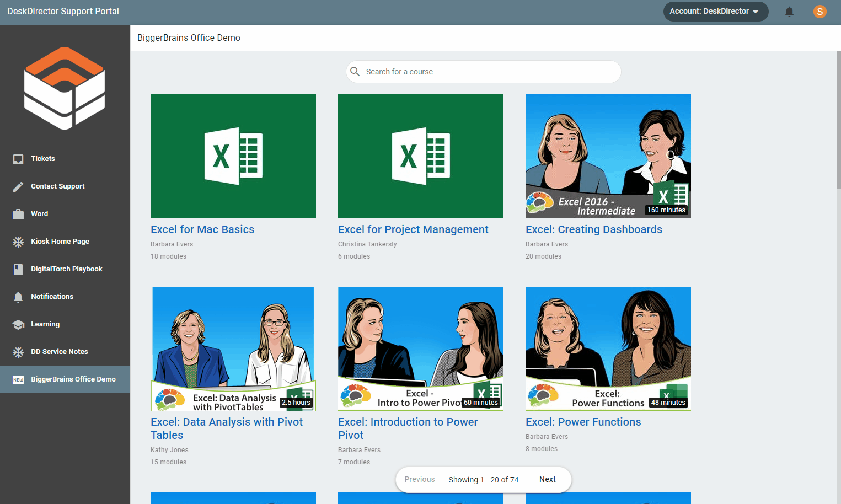Click the 48 minutes duration badge

668,403
